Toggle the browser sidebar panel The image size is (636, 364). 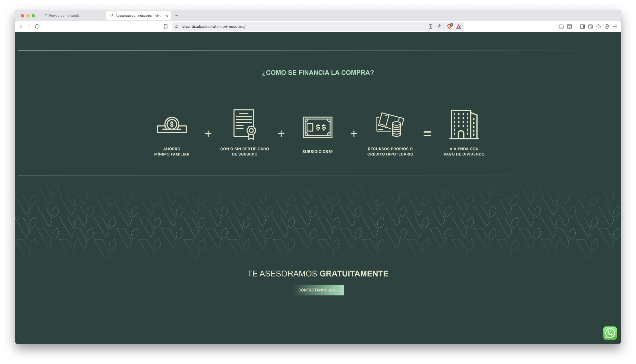pos(582,27)
